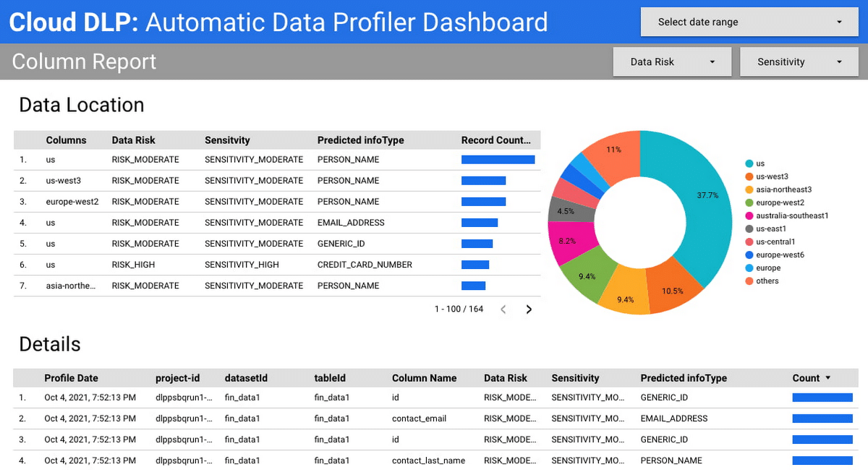Sort Data Location table by Data Risk header
This screenshot has width=868, height=470.
click(x=133, y=140)
